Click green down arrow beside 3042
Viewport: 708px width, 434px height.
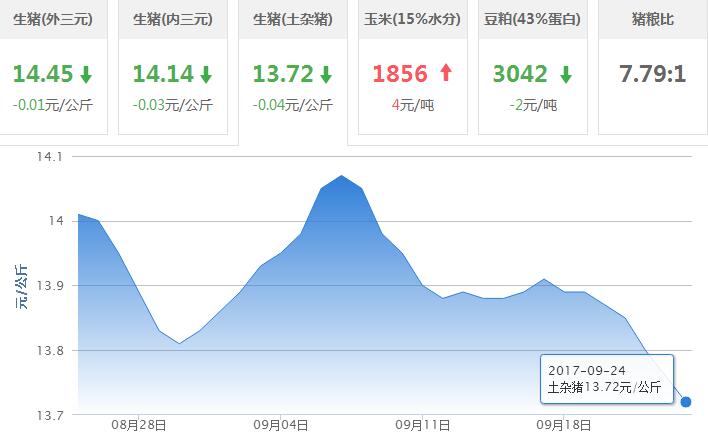tap(565, 74)
